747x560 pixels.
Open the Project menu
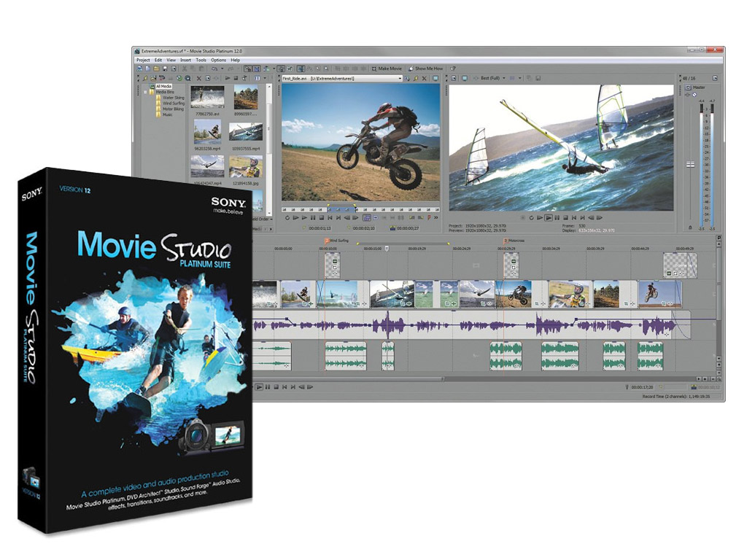point(143,60)
